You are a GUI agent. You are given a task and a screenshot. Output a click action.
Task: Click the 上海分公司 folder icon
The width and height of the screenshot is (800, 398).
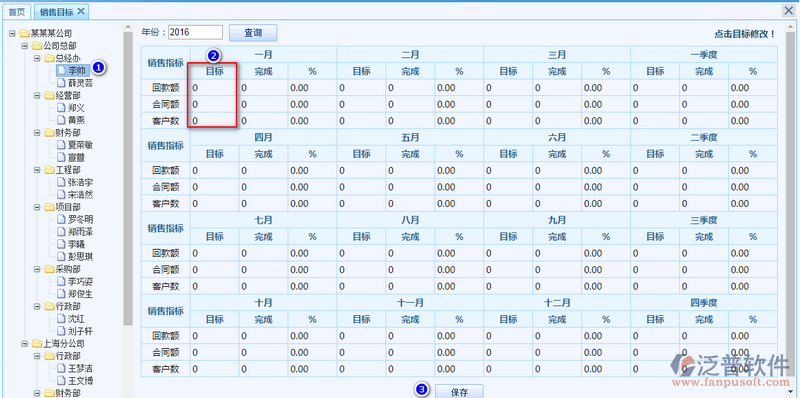(x=37, y=343)
